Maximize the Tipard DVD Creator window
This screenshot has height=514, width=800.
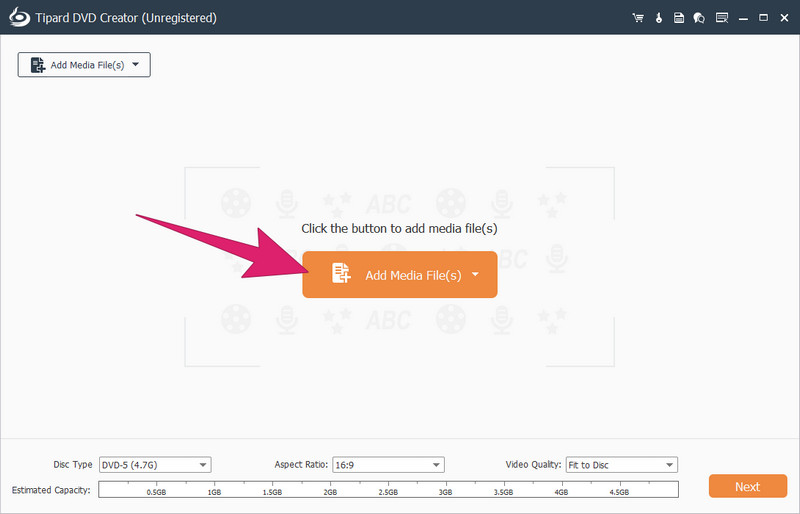(763, 18)
